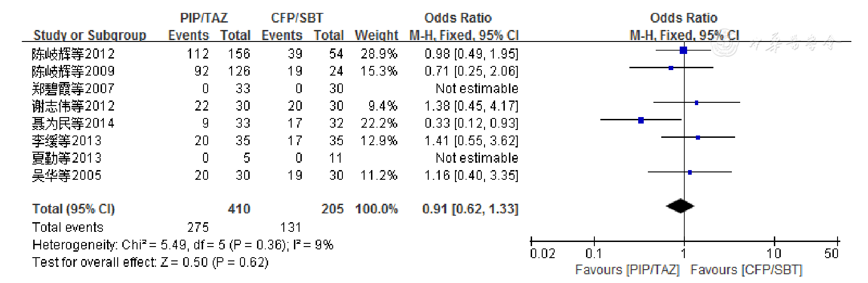Click the watermark logo in the top-right corner

coord(725,45)
